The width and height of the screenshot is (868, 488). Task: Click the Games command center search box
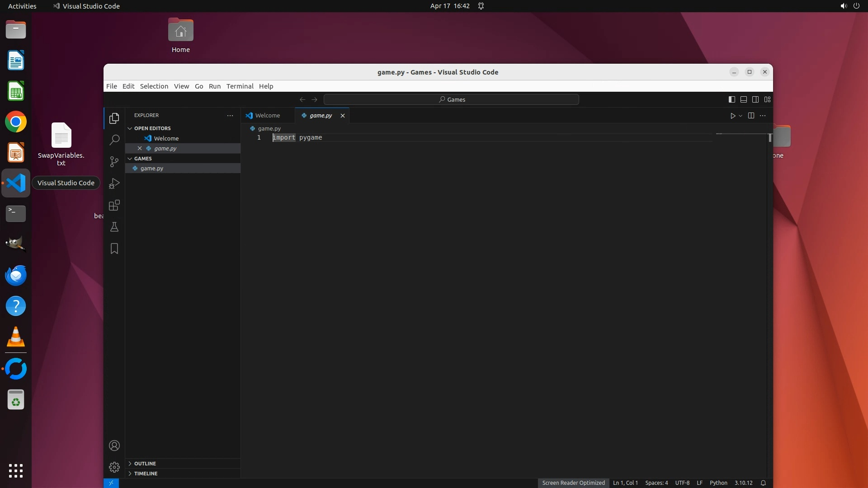pyautogui.click(x=451, y=99)
